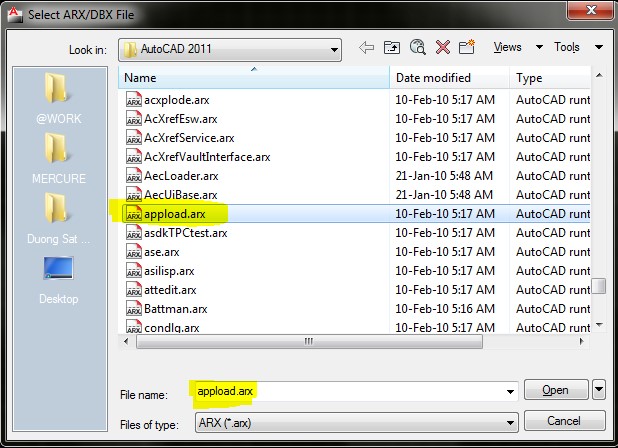Click the scroll left arrow of file list

(x=126, y=341)
